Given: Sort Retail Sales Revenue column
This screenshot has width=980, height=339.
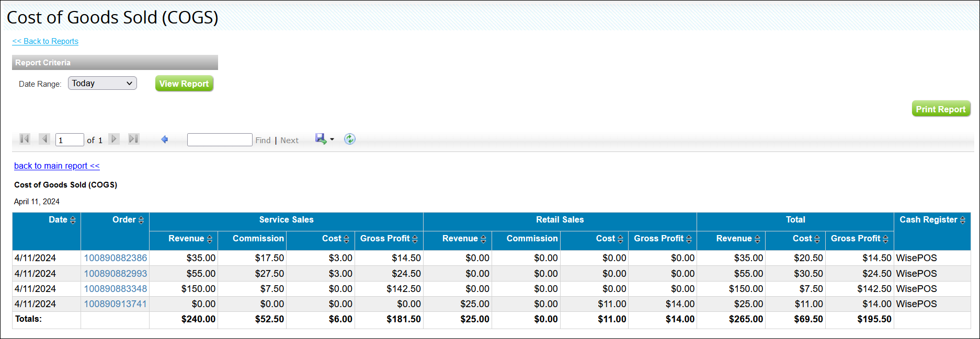Looking at the screenshot, I should (483, 239).
